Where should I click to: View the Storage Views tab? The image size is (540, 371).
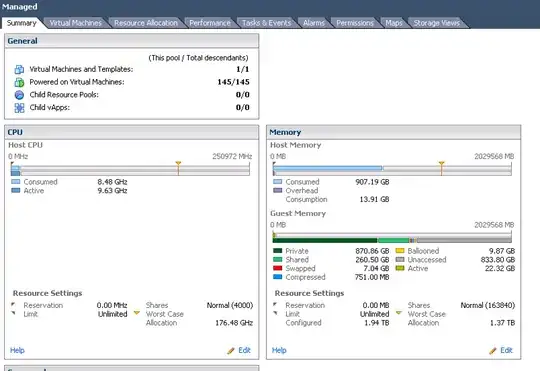pos(437,23)
